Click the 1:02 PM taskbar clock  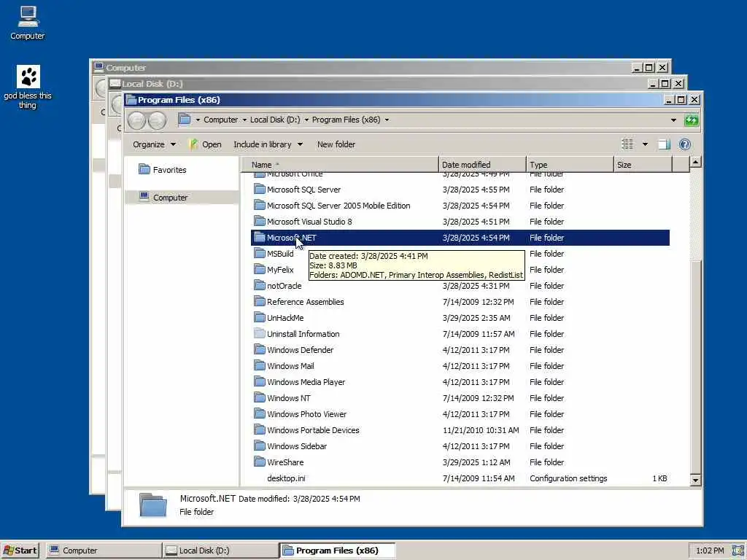click(x=709, y=551)
